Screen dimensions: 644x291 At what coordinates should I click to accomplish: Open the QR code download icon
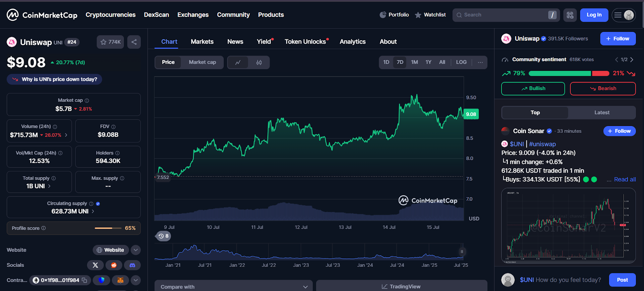click(570, 15)
